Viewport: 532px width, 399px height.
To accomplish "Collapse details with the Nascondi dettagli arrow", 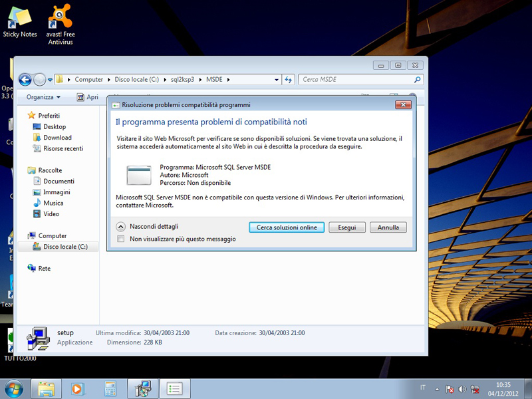I will pyautogui.click(x=121, y=227).
